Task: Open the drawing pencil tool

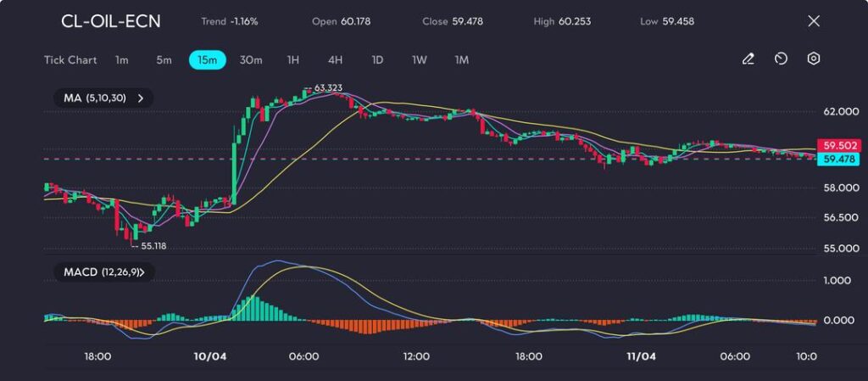Action: [748, 59]
